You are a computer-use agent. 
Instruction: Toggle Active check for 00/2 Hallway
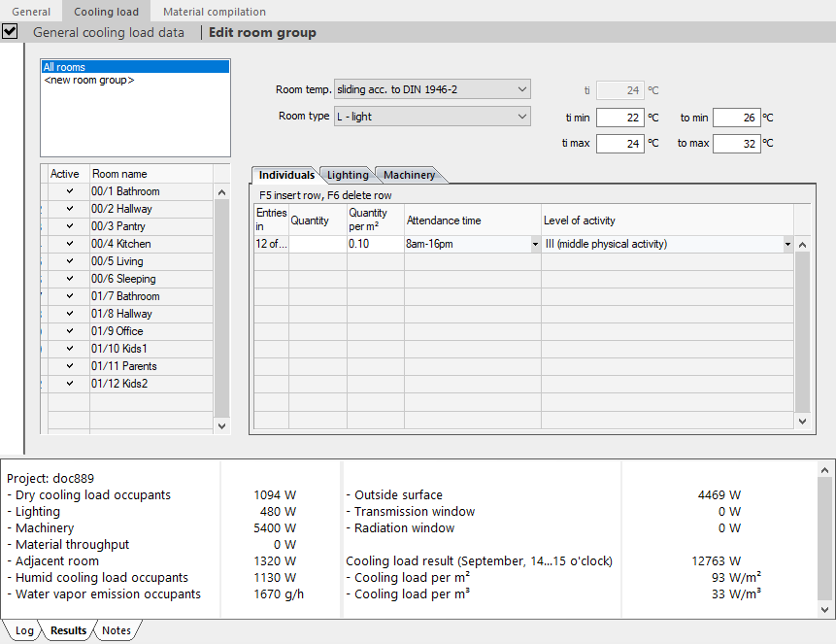[69, 209]
